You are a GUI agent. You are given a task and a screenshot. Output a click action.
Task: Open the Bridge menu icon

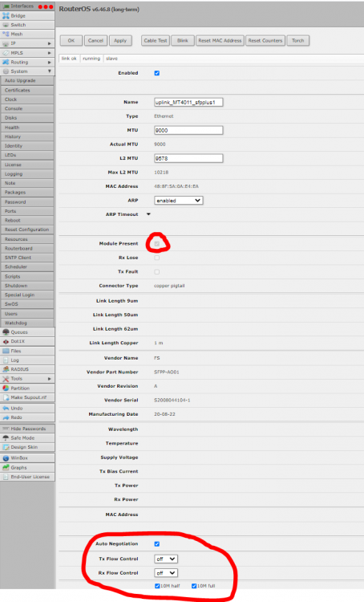coord(6,16)
